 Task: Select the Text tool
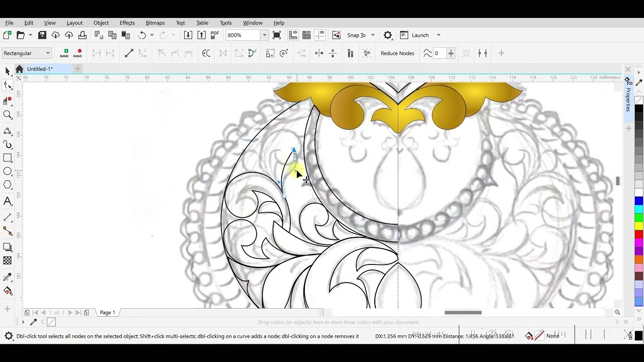[8, 201]
